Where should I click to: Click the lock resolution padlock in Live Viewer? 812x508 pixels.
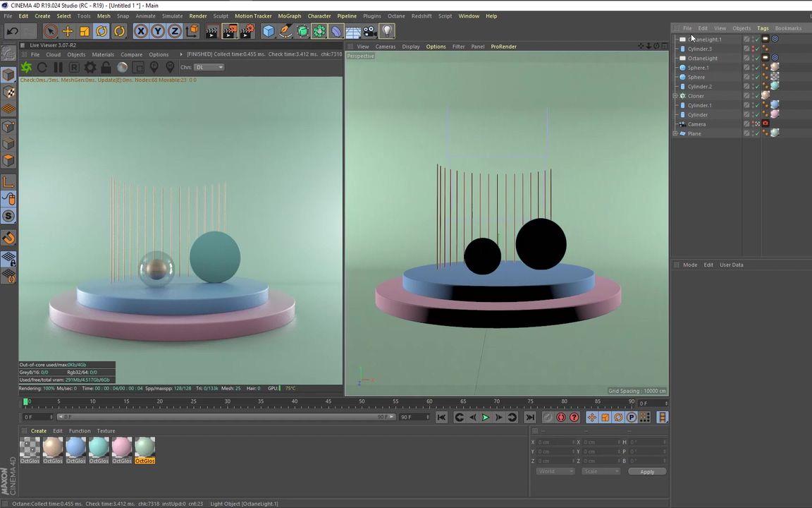pyautogui.click(x=106, y=67)
